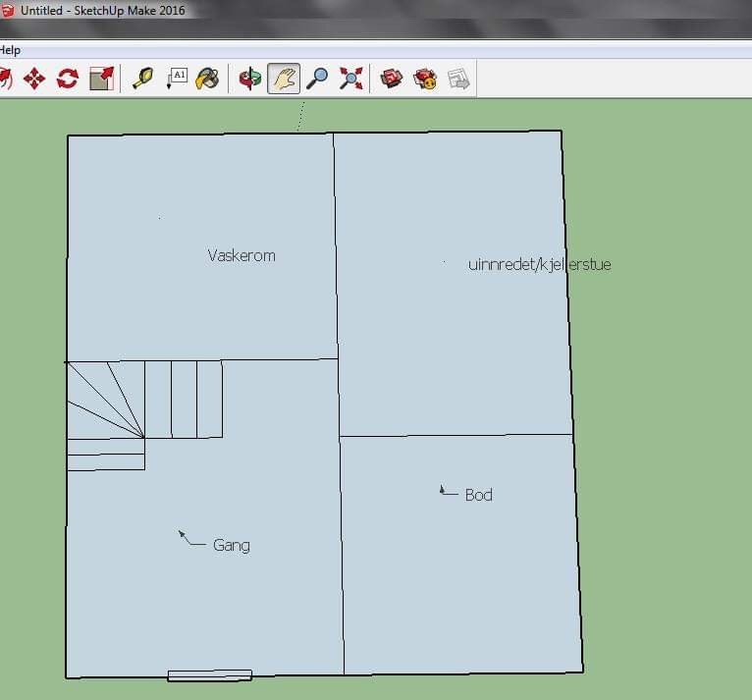Click the Pan hand tool
This screenshot has height=700, width=752.
pos(284,79)
